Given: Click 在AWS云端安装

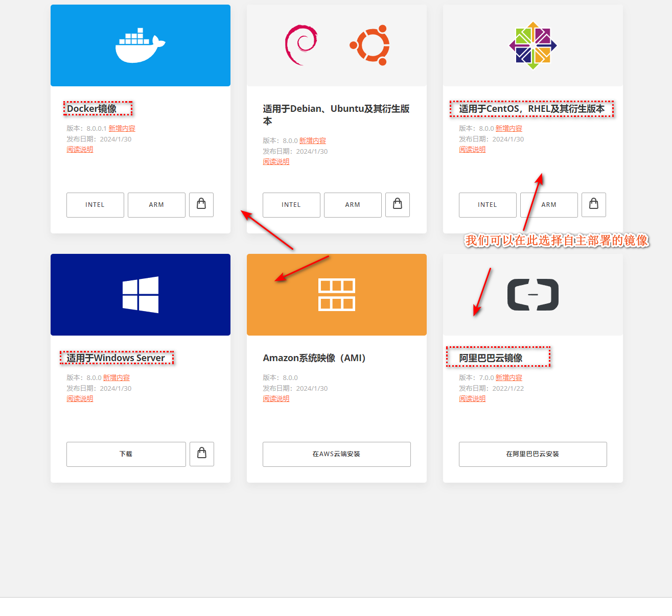Looking at the screenshot, I should [336, 454].
